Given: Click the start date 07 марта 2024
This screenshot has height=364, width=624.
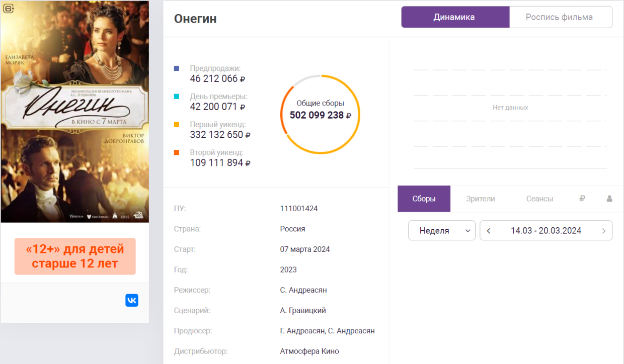Looking at the screenshot, I should coord(305,249).
